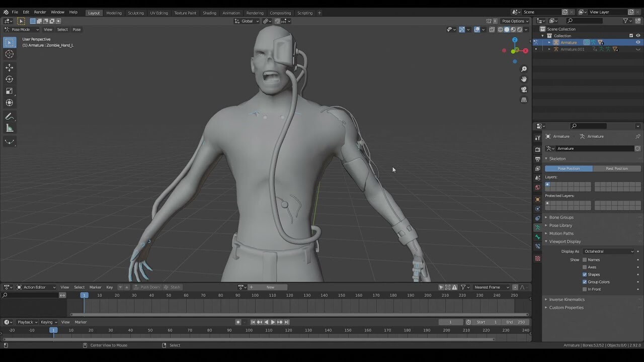Click the Pose Position button
This screenshot has width=644, height=362.
(569, 168)
